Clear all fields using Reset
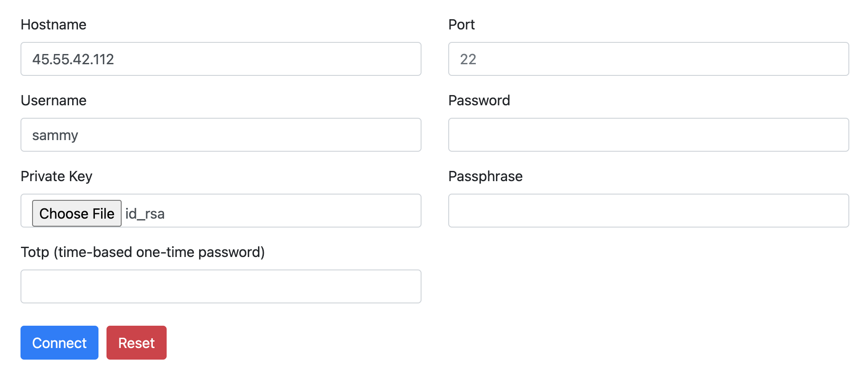The width and height of the screenshot is (868, 373). pyautogui.click(x=136, y=343)
